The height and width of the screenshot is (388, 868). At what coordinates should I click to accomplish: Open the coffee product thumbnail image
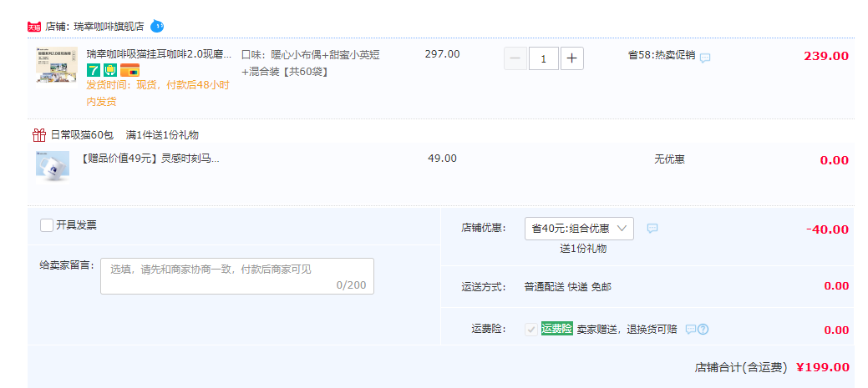[57, 66]
